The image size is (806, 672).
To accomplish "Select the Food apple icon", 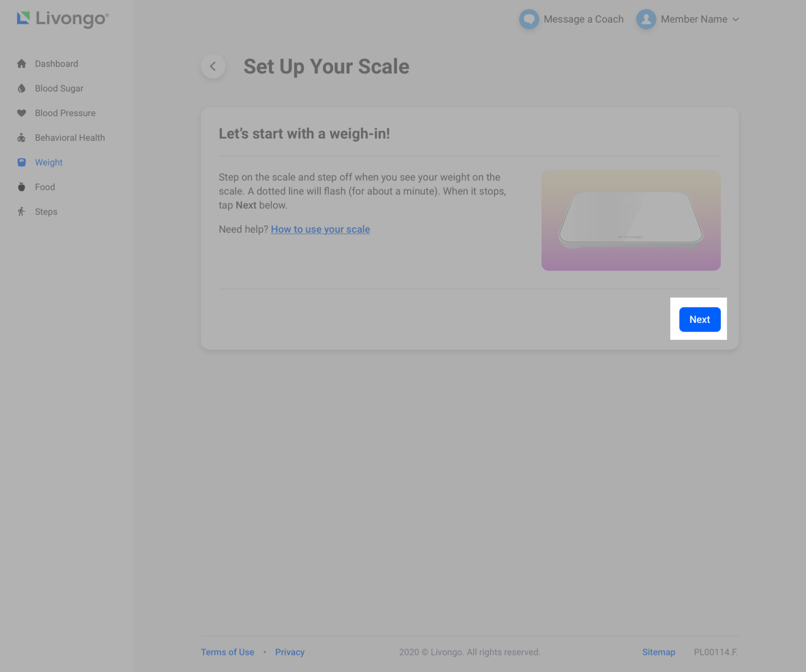I will pos(21,187).
